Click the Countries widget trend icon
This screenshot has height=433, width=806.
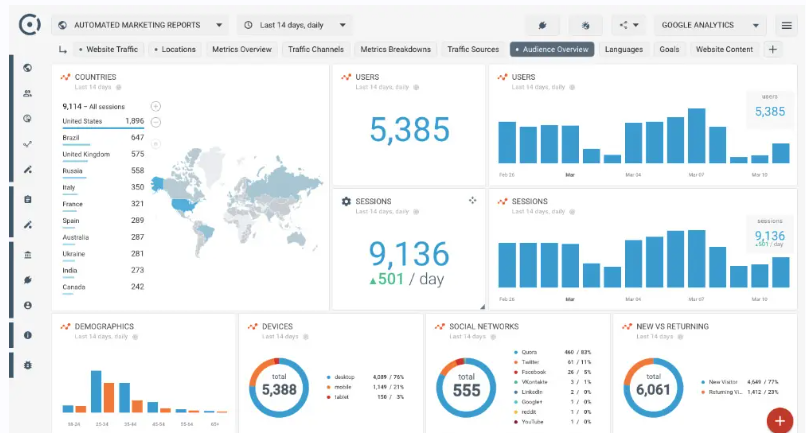[x=65, y=77]
